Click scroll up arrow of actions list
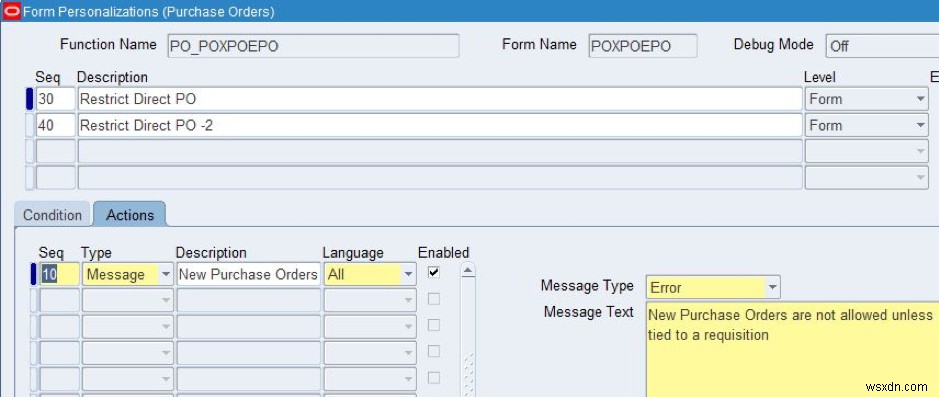The width and height of the screenshot is (939, 397). point(468,271)
